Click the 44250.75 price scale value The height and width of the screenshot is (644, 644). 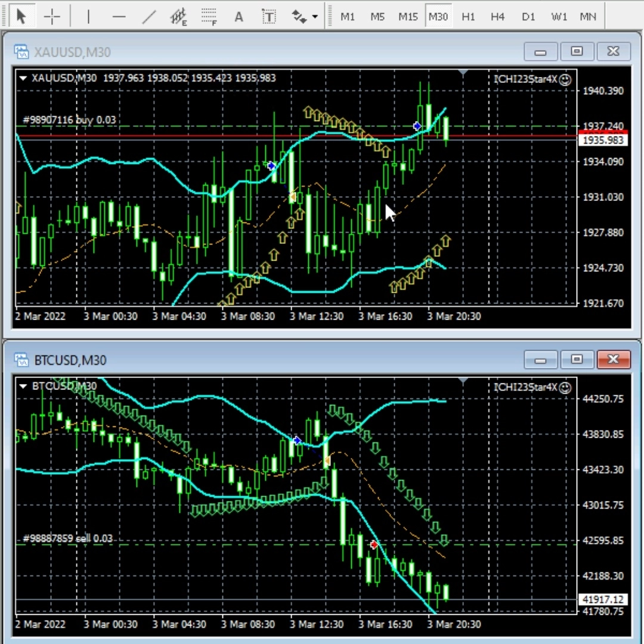point(603,399)
